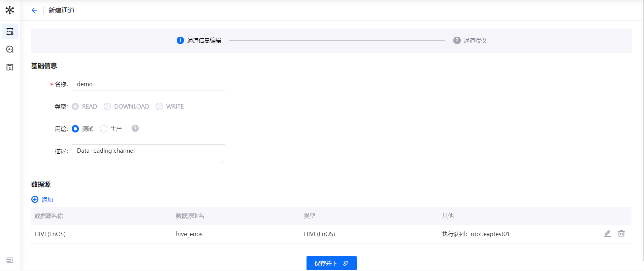
Task: Click the 类型 column header in table
Action: pos(310,216)
